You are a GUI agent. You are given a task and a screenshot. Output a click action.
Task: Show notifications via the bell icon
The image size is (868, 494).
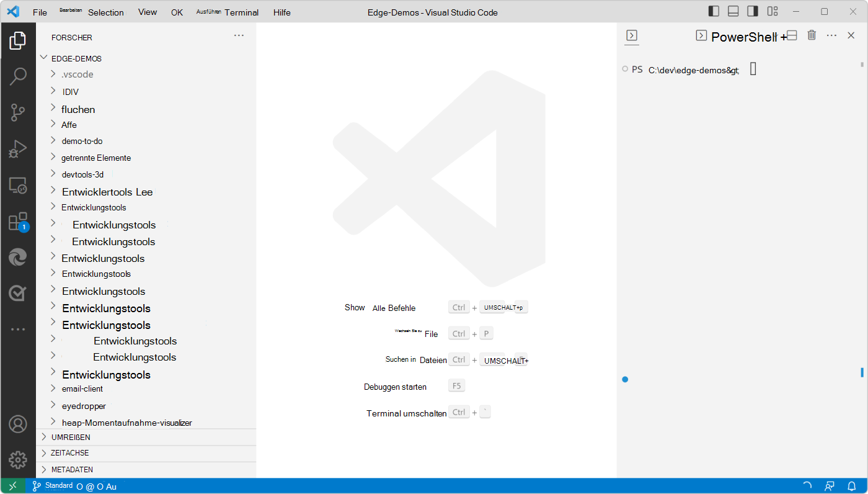tap(852, 485)
